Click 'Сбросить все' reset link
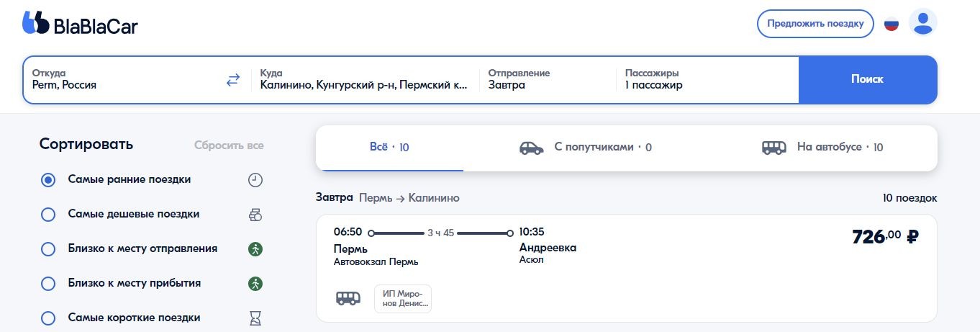Viewport: 980px width, 332px height. pyautogui.click(x=229, y=145)
